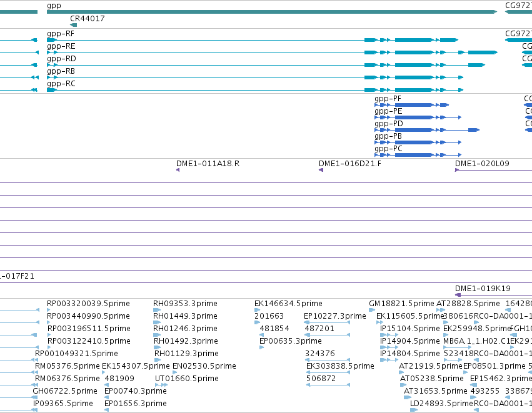The image size is (532, 413).
Task: Select the EN02530.5prime EST label
Action: click(x=204, y=366)
